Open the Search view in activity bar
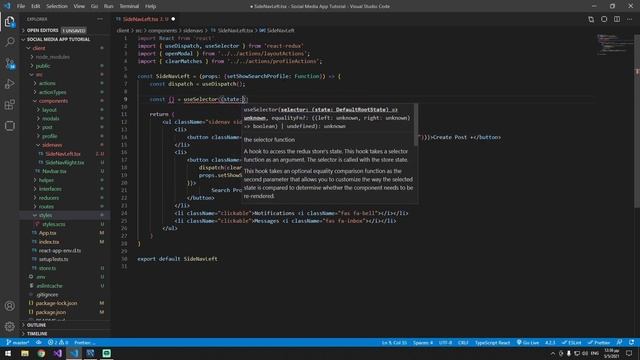Screen dimensions: 640x360 coord(9,42)
